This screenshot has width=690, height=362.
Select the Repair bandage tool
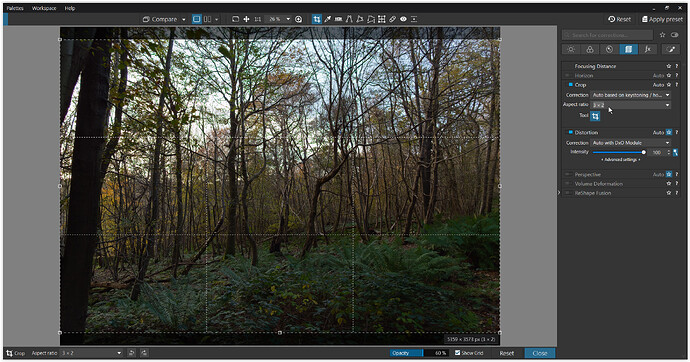point(393,19)
